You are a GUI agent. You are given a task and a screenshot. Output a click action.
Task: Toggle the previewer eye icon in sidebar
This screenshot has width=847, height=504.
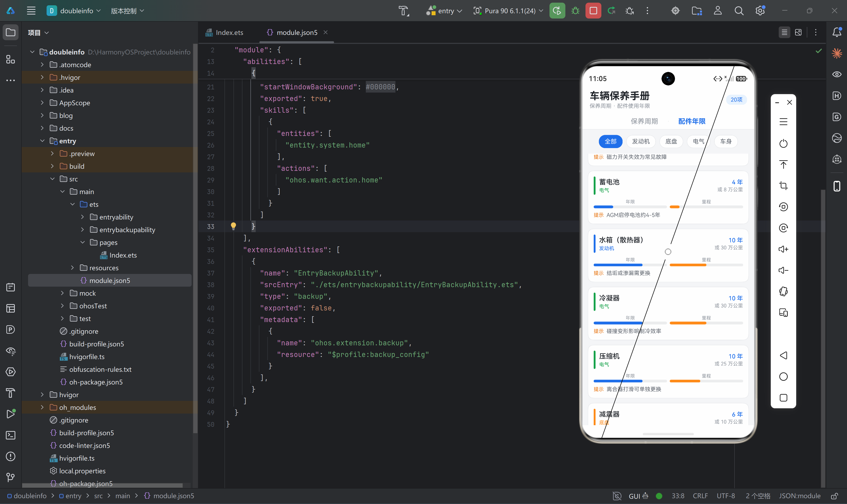[x=837, y=74]
